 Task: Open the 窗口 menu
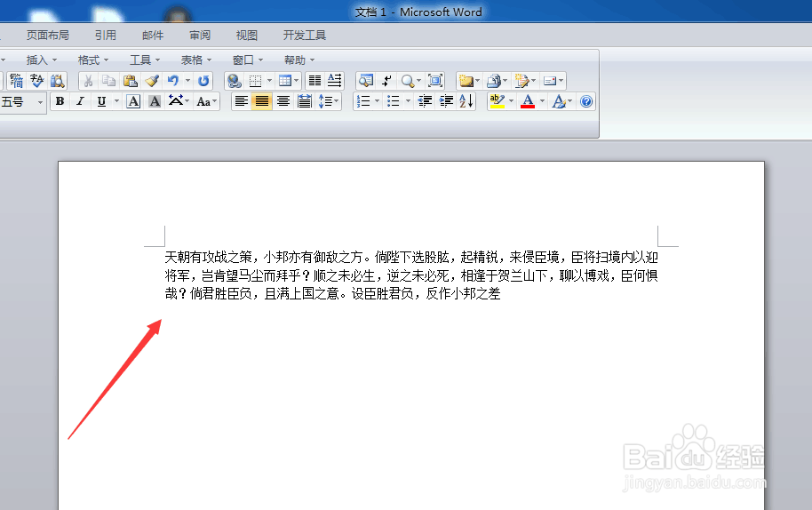point(248,60)
